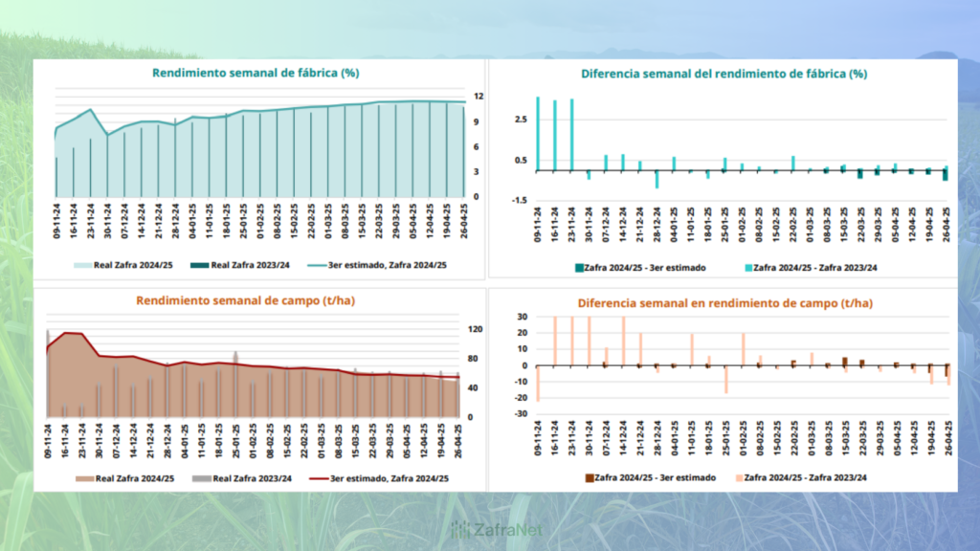The width and height of the screenshot is (980, 551).
Task: Toggle 'Real Zafra 2024/25' legend label in field chart
Action: [x=132, y=479]
